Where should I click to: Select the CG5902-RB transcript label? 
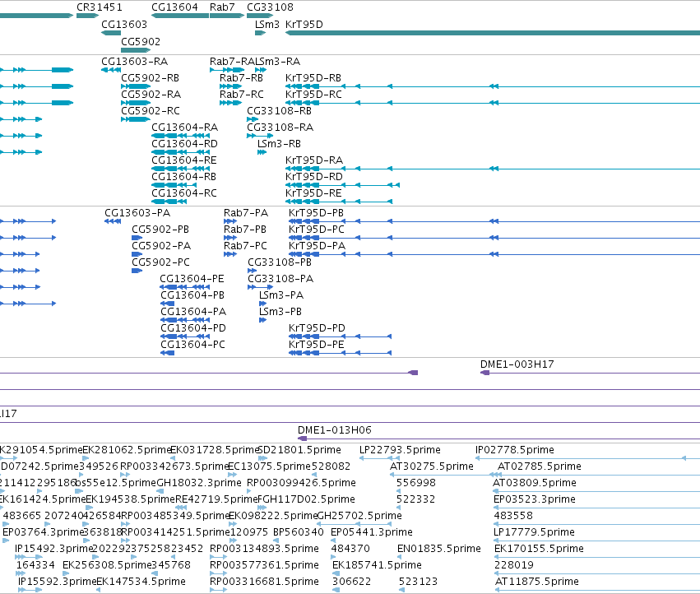point(150,77)
